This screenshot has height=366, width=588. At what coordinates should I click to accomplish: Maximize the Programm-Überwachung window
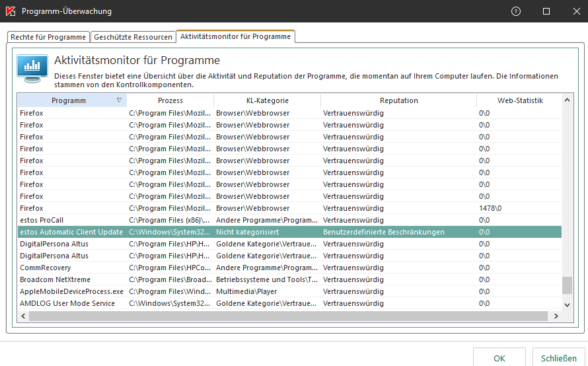[546, 11]
